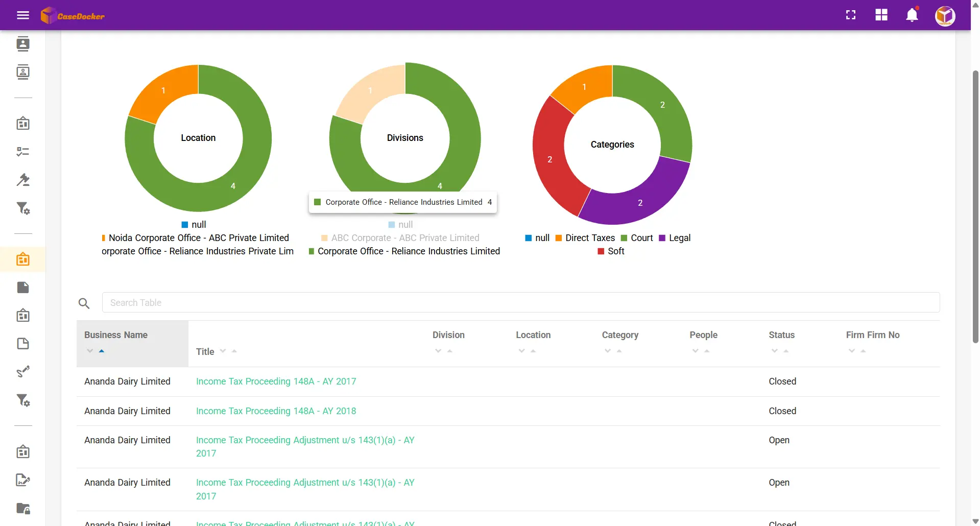Select red Soft segment of Categories donut
This screenshot has height=526, width=980.
(551, 160)
